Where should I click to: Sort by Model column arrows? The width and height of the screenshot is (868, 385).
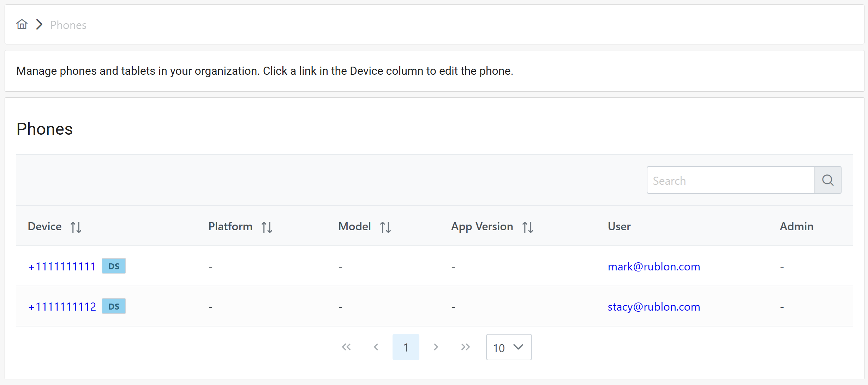(x=385, y=227)
